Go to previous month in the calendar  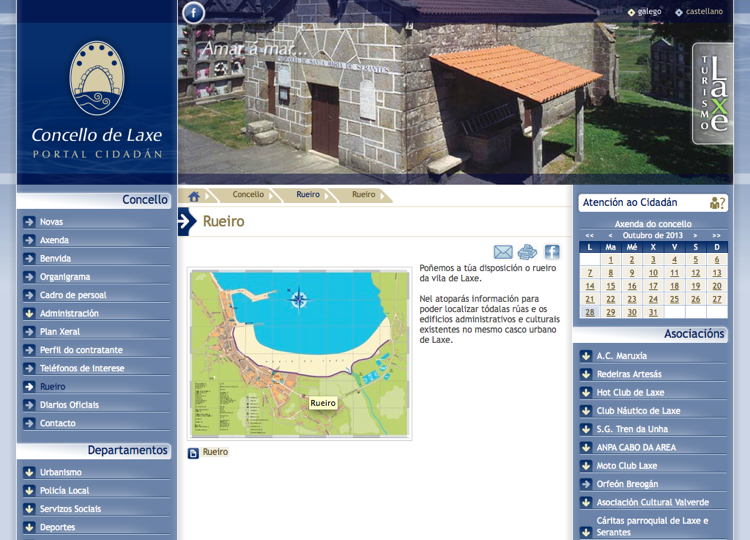[610, 235]
